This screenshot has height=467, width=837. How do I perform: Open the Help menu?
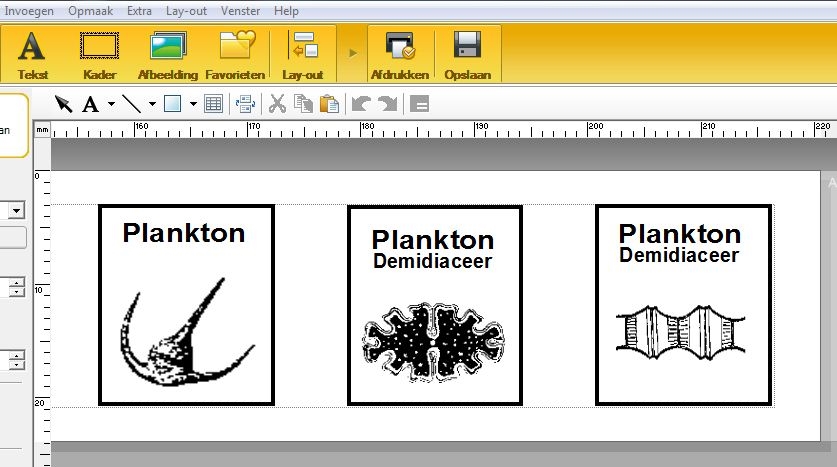pos(286,11)
